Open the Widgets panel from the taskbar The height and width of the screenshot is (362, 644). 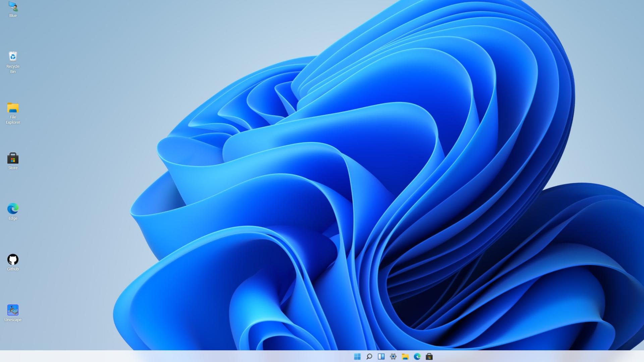click(381, 356)
